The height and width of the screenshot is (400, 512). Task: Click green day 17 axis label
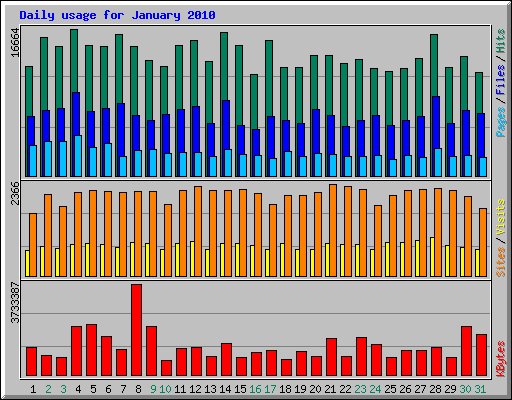click(270, 389)
